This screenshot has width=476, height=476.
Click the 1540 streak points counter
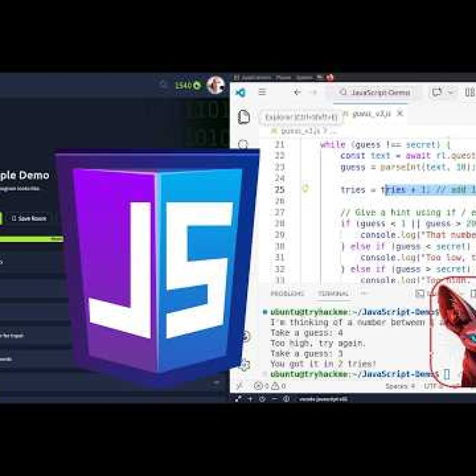[x=188, y=86]
